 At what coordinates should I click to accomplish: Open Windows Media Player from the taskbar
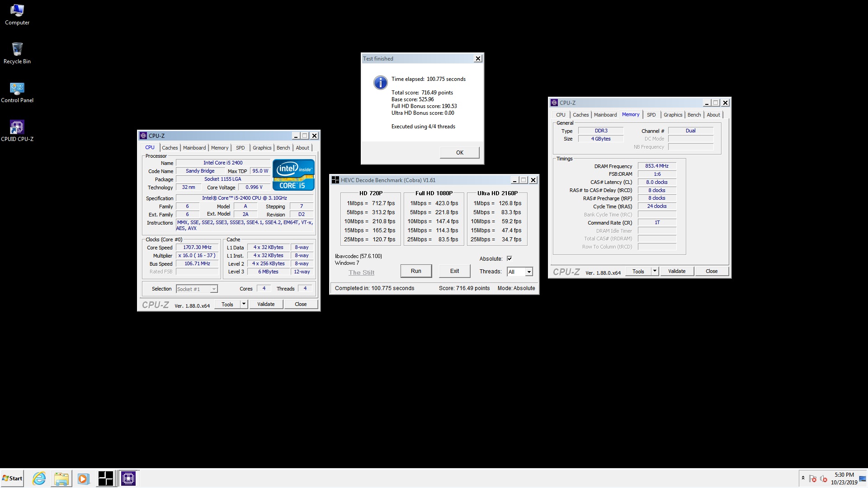[x=83, y=478]
